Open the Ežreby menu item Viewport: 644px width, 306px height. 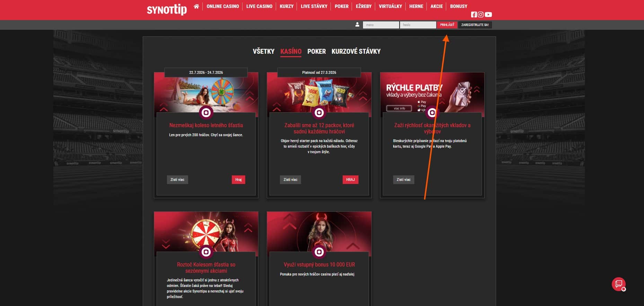pyautogui.click(x=363, y=6)
